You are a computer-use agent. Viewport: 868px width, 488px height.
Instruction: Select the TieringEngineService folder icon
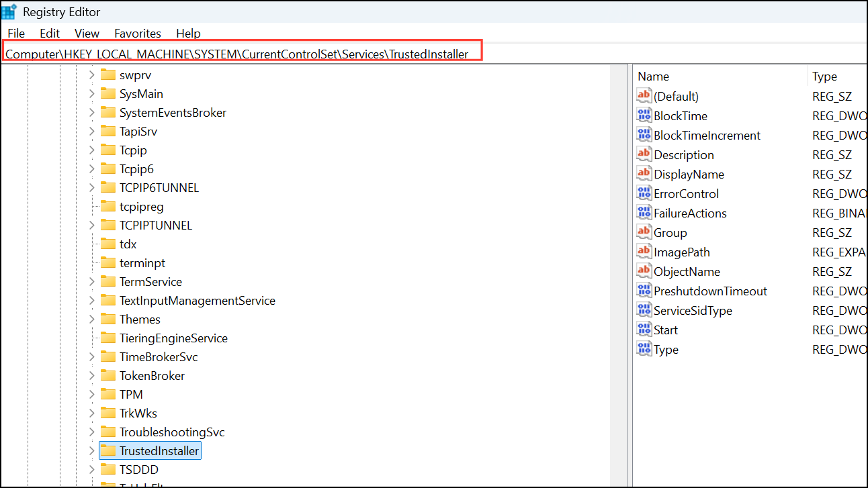108,338
